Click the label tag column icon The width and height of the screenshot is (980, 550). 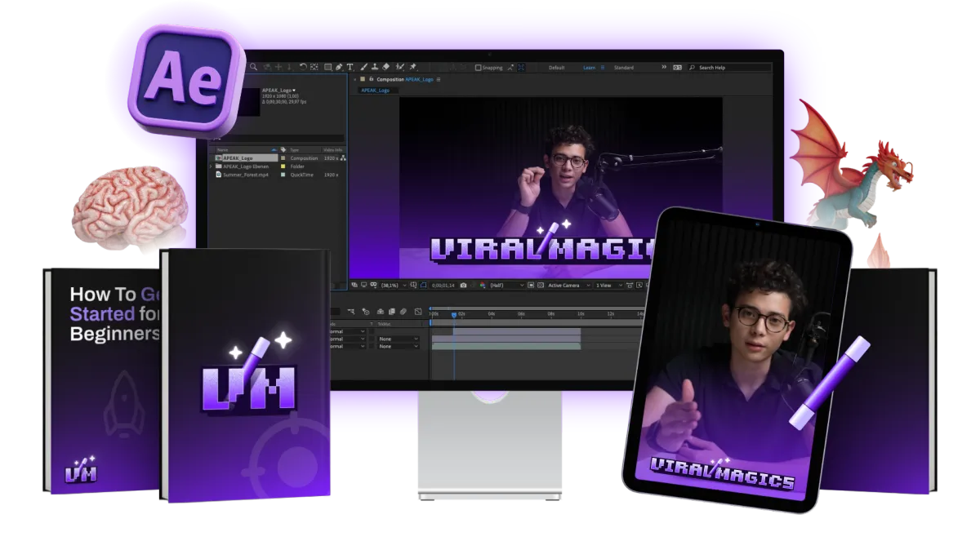pyautogui.click(x=283, y=149)
